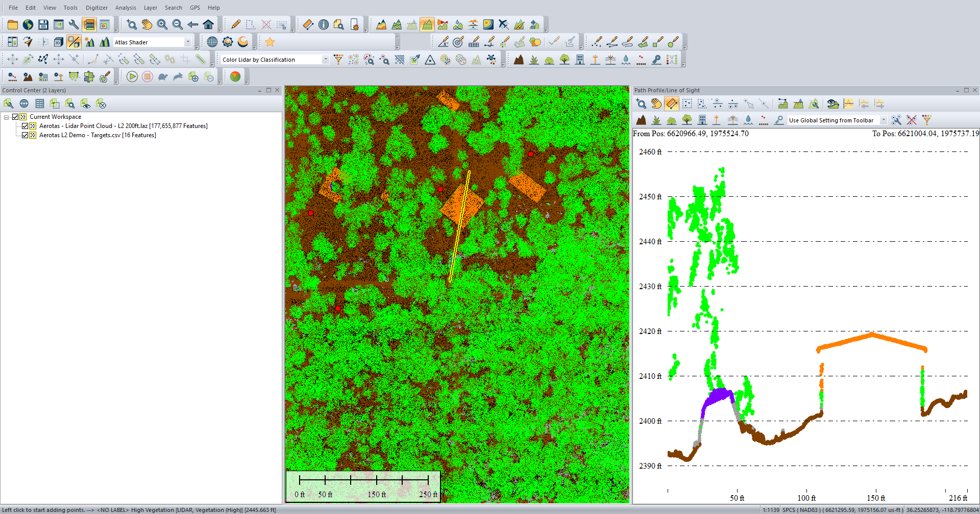Open the 3D viewer cube icon
Image resolution: width=980 pixels, height=514 pixels.
tap(59, 42)
